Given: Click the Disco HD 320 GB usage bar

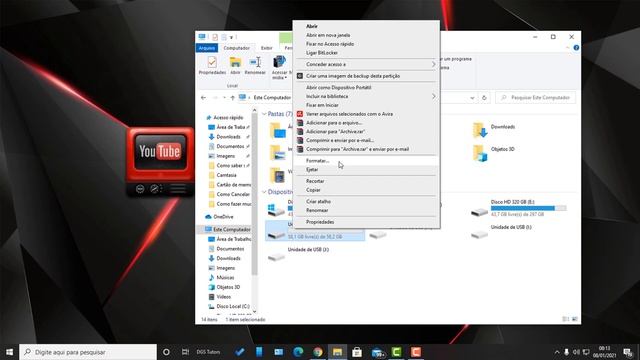Looking at the screenshot, I should point(529,208).
